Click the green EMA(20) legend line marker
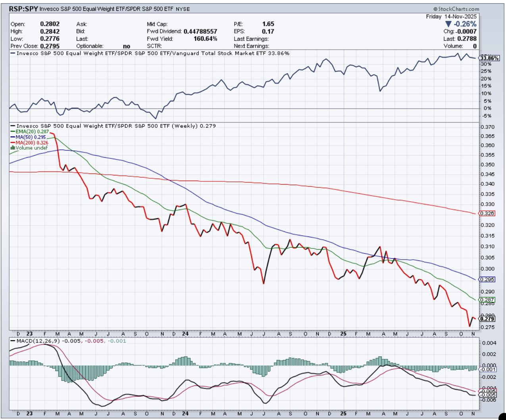The width and height of the screenshot is (506, 420). coord(13,131)
